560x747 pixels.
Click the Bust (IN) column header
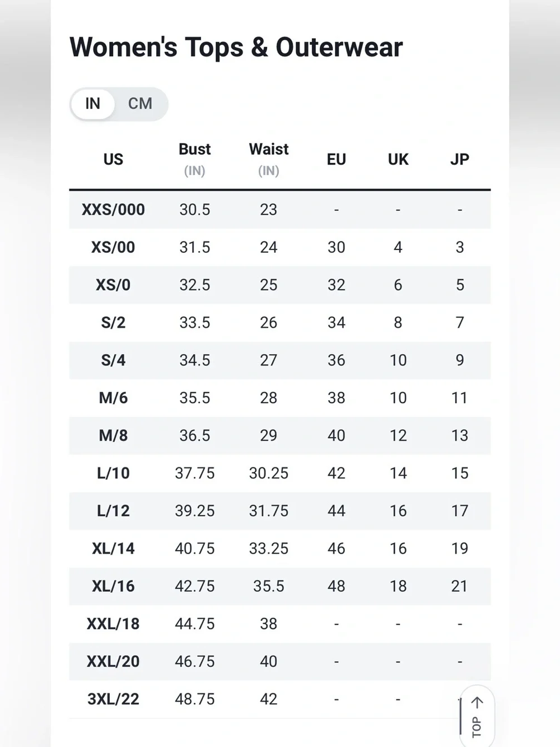point(195,159)
